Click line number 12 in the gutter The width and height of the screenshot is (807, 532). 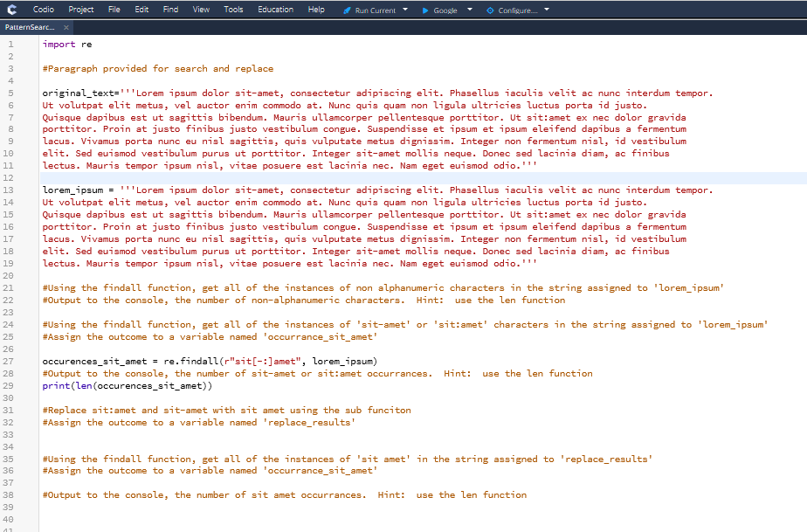[x=8, y=177]
